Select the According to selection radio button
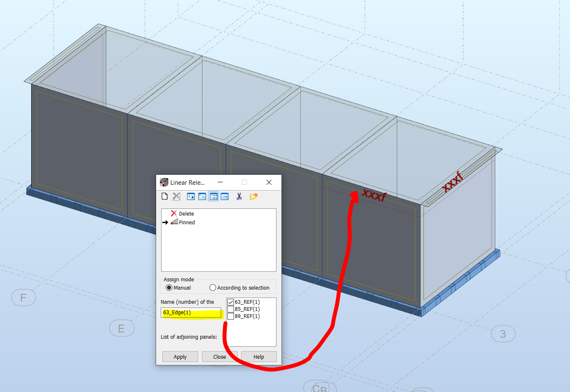The width and height of the screenshot is (570, 392). click(213, 287)
